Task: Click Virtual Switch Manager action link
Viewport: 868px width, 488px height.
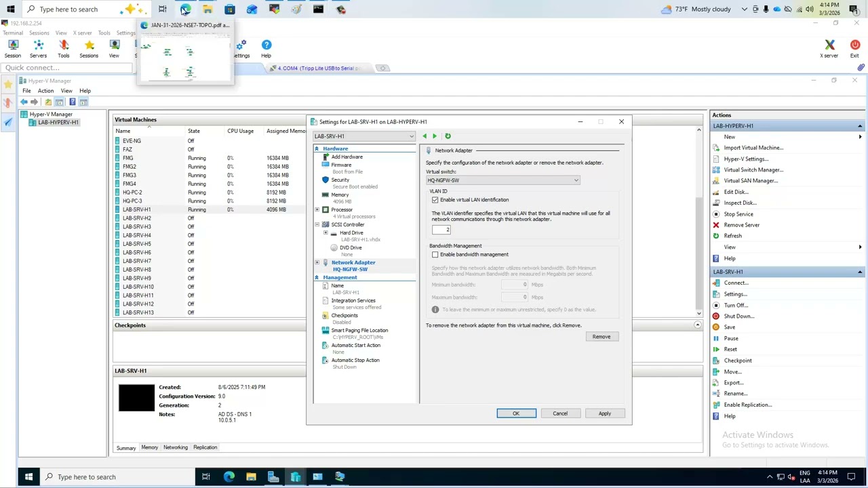Action: point(753,170)
